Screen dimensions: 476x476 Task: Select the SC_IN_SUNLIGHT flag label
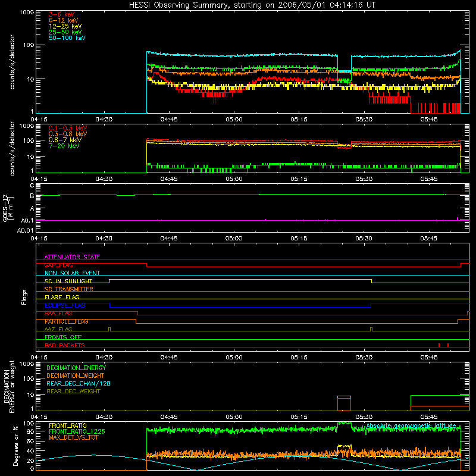68,281
